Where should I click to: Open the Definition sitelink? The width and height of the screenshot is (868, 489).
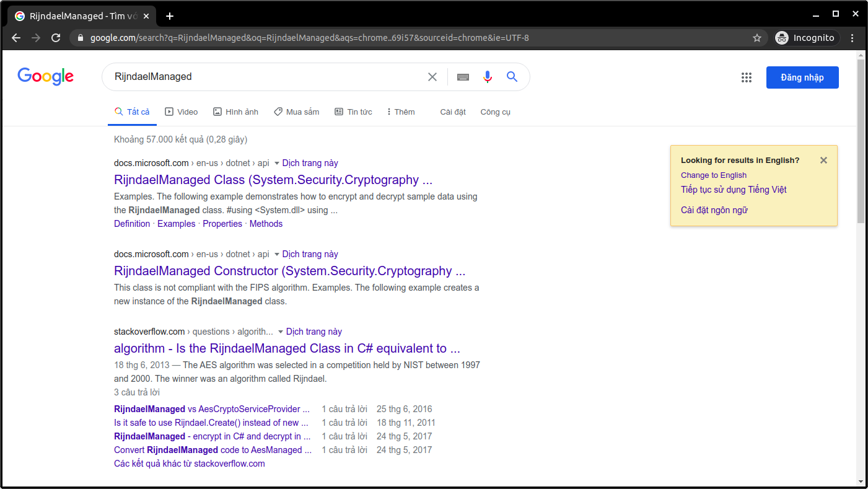tap(132, 224)
